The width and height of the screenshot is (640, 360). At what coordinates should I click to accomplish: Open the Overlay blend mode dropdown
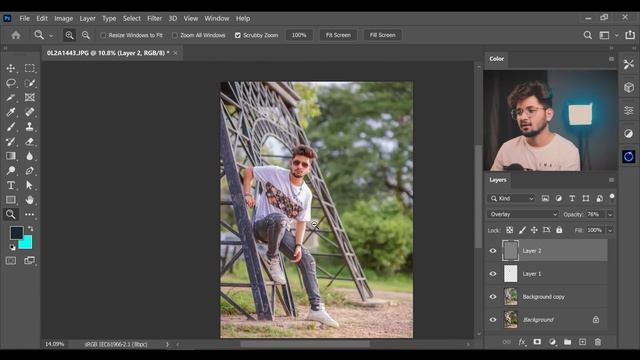tap(523, 214)
